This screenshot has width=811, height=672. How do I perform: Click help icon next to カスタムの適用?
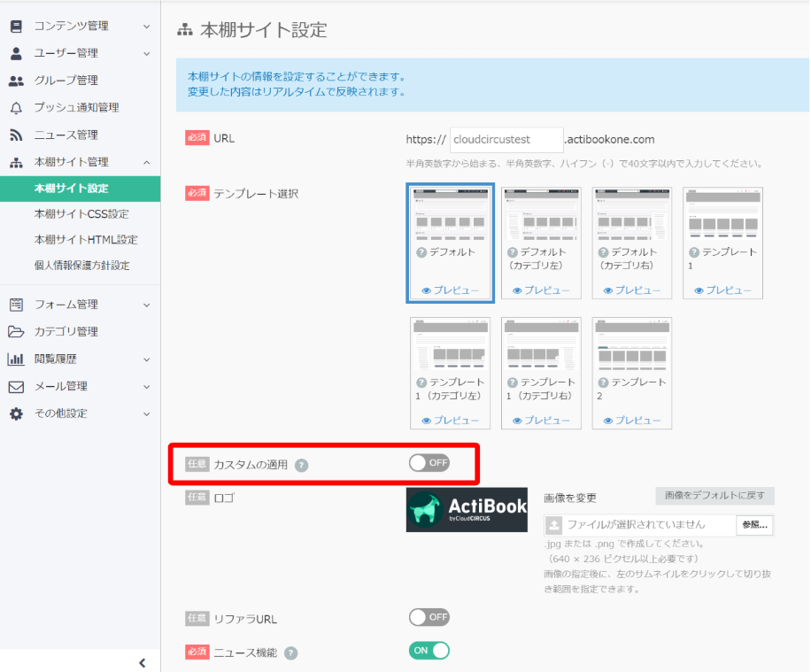(301, 465)
